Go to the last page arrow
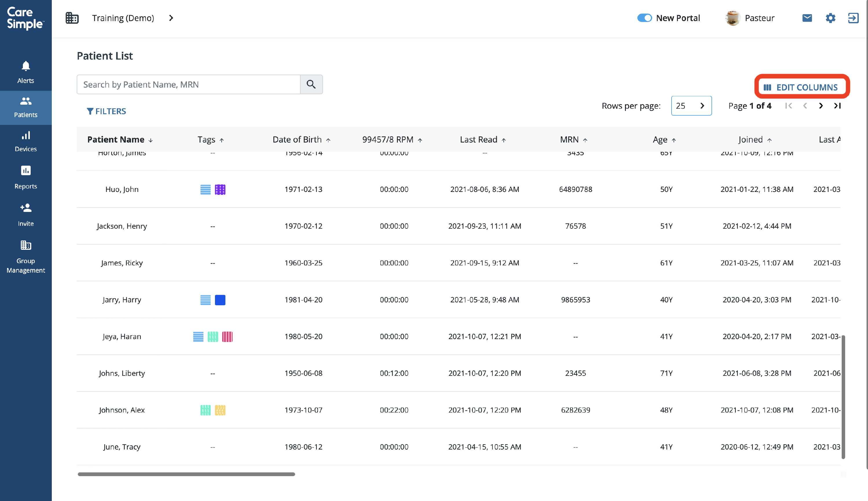Viewport: 868px width, 501px height. pyautogui.click(x=837, y=106)
